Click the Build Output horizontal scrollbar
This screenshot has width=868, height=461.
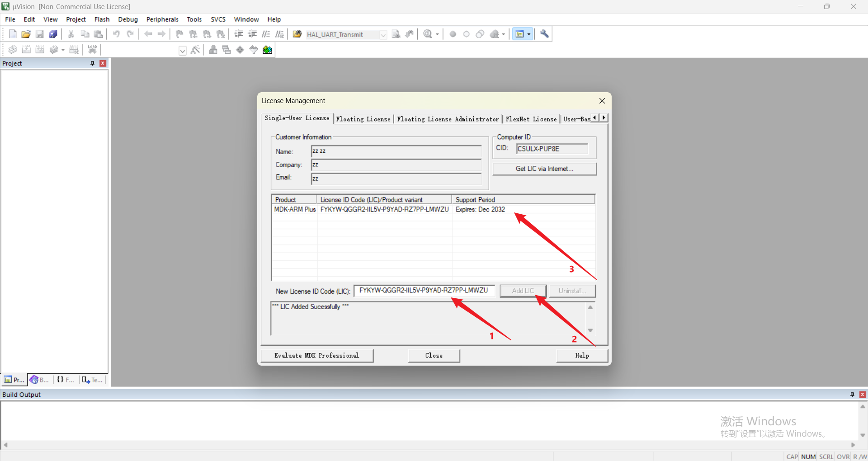429,445
